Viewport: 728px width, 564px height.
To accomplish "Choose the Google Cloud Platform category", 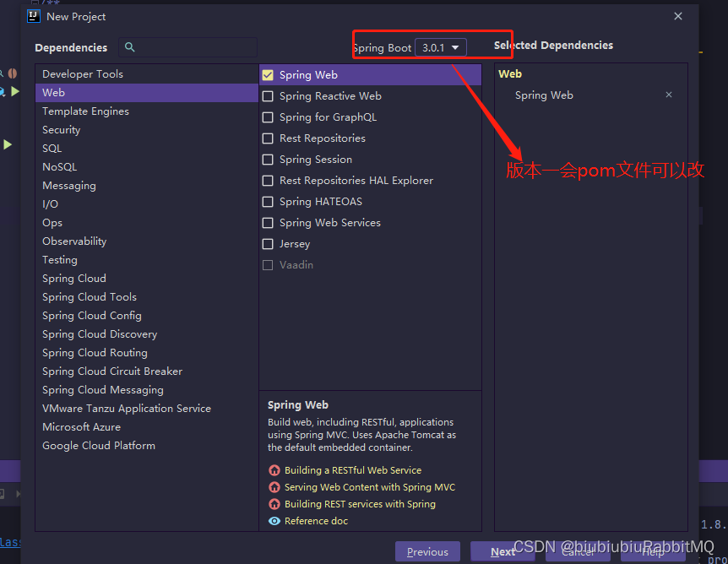I will coord(147,445).
